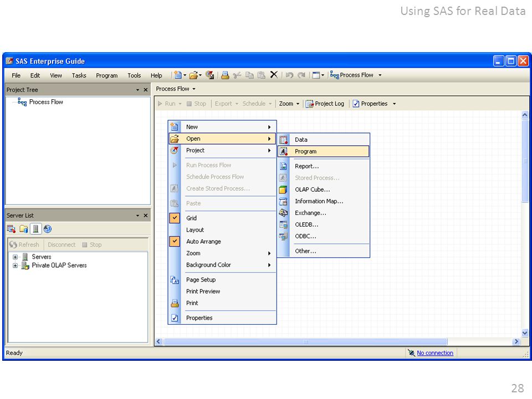
Task: Click the Page Setup icon in context menu
Action: coord(175,279)
